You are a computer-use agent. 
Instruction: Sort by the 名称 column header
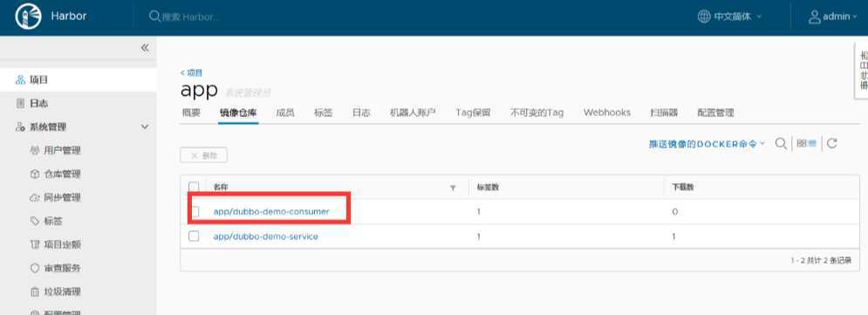click(x=221, y=188)
